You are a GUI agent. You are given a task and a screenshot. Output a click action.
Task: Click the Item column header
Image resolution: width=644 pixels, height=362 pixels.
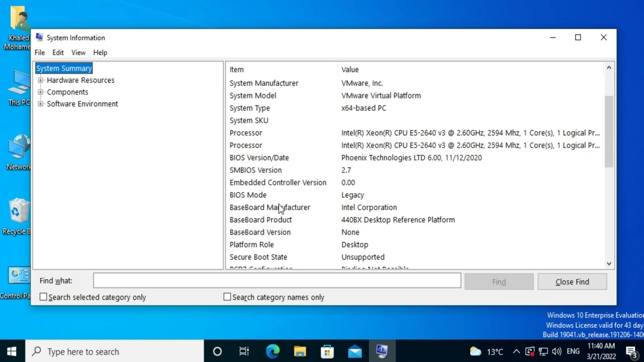click(x=282, y=69)
